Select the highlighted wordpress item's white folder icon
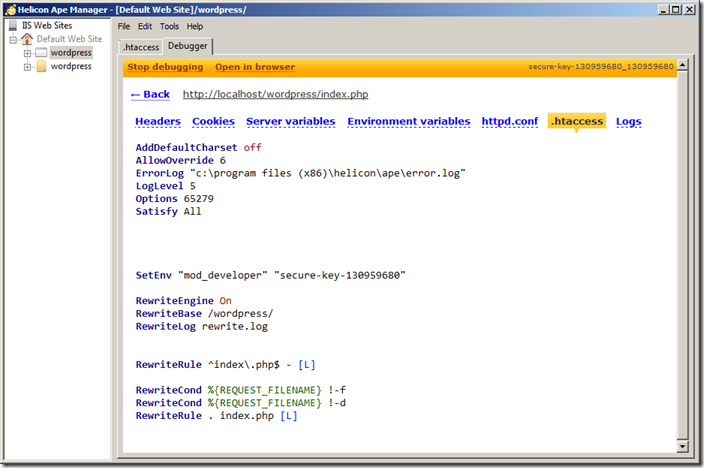704x468 pixels. pos(41,53)
